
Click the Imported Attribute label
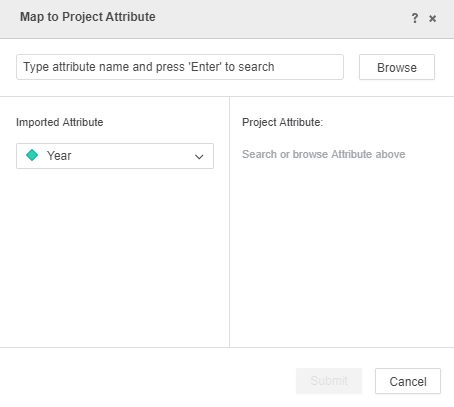coord(60,122)
